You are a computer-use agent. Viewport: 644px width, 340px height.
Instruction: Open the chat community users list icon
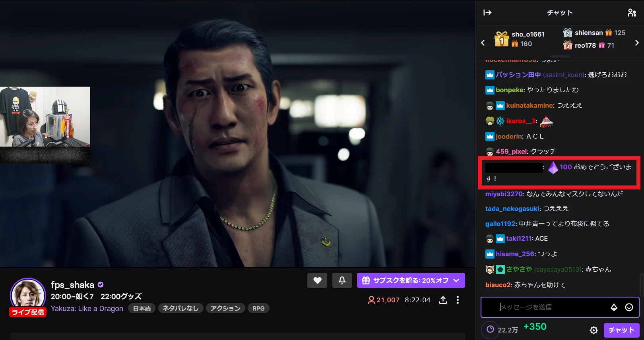coord(632,13)
